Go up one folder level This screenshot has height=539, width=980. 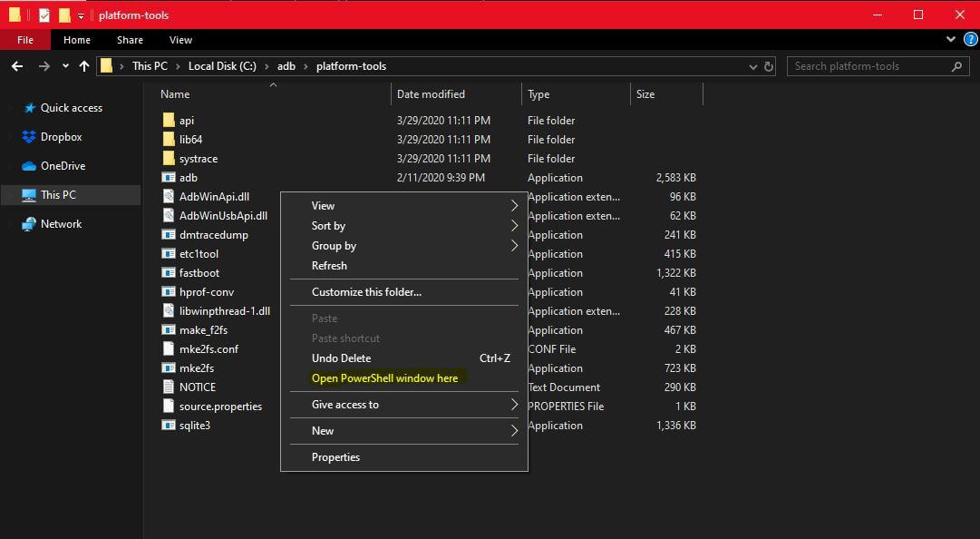(x=84, y=66)
